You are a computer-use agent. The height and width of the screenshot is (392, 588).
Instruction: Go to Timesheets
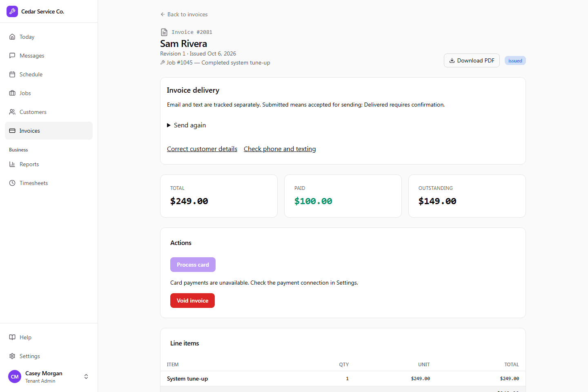coord(49,183)
